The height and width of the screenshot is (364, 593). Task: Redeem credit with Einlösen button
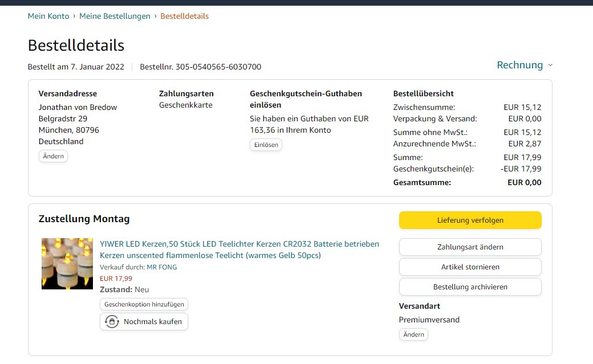click(x=266, y=145)
